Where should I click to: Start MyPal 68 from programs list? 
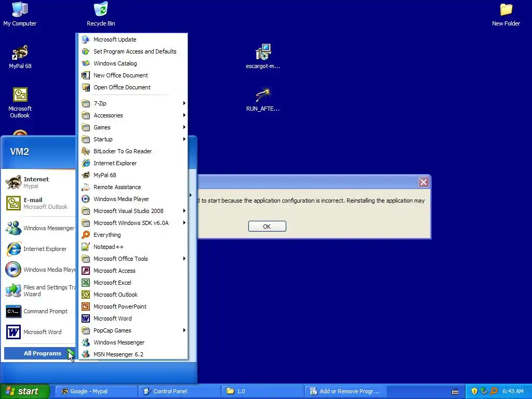click(x=132, y=175)
